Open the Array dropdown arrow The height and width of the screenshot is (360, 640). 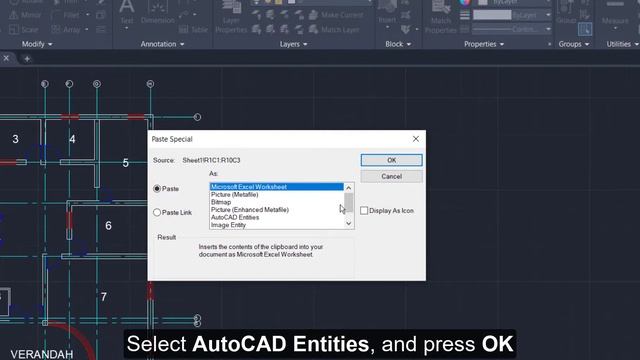pos(87,29)
